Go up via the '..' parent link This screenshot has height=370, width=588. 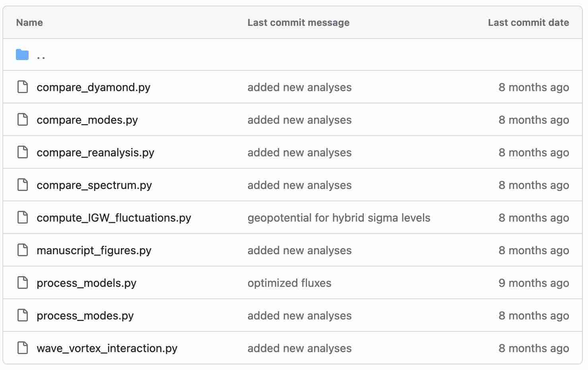[41, 56]
